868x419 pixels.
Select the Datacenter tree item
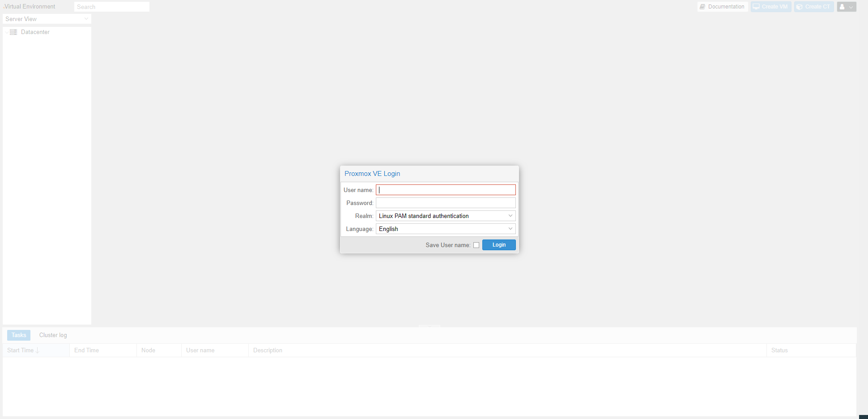[x=47, y=32]
